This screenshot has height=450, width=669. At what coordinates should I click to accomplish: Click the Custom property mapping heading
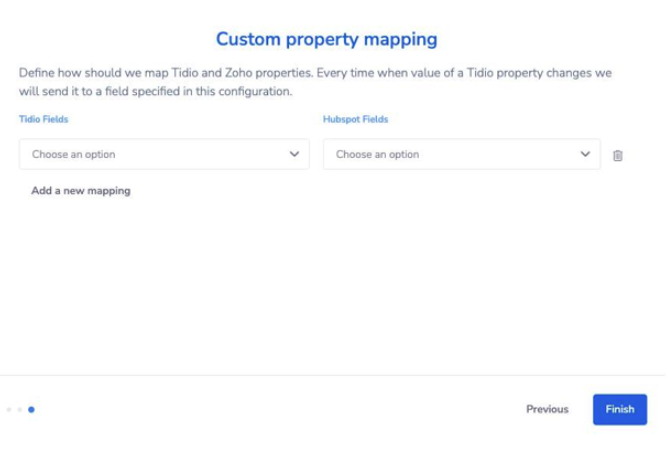(327, 40)
